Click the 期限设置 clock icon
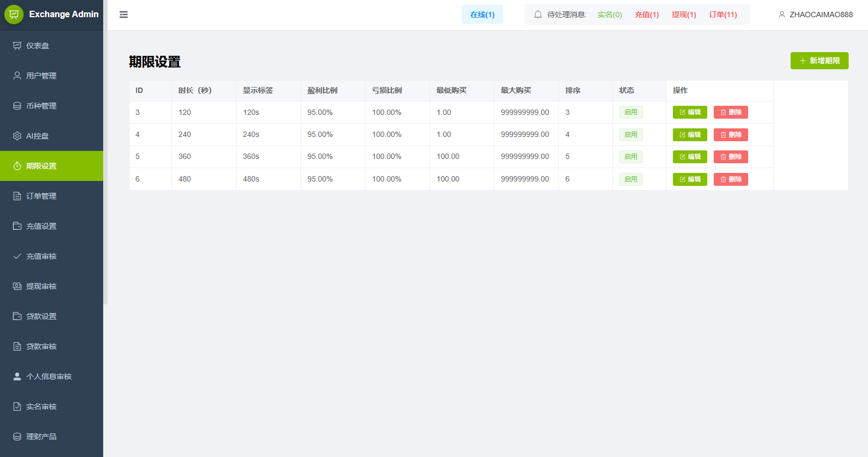 [17, 166]
